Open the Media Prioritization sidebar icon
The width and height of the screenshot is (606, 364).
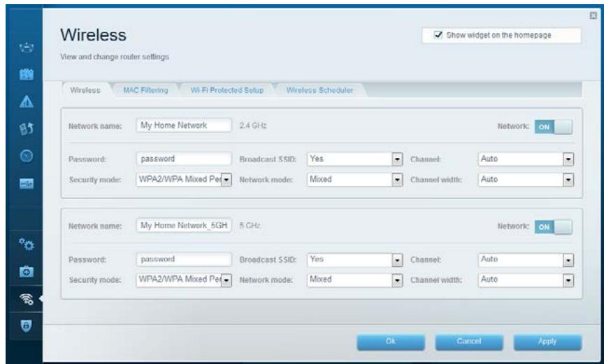click(27, 129)
